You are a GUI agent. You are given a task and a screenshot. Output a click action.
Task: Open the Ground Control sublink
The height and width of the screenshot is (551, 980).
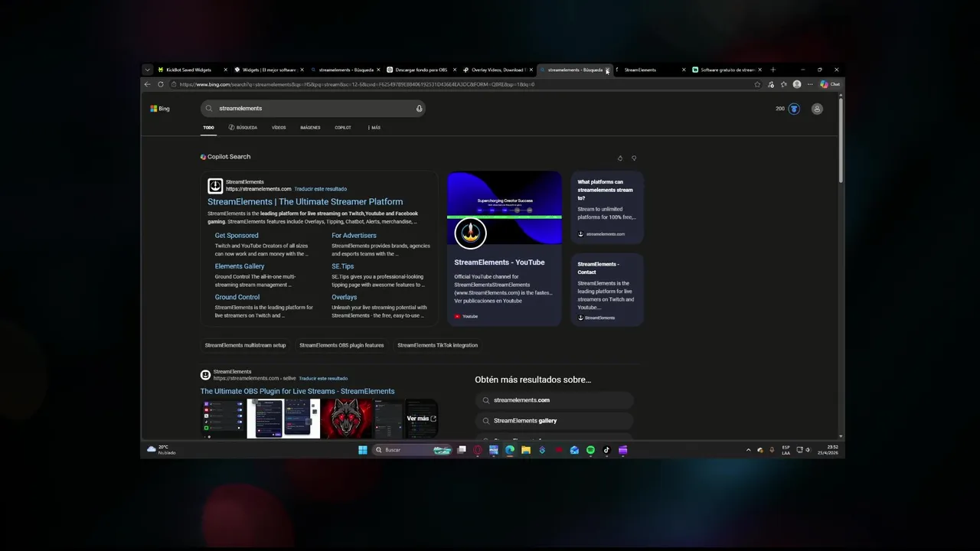coord(237,297)
